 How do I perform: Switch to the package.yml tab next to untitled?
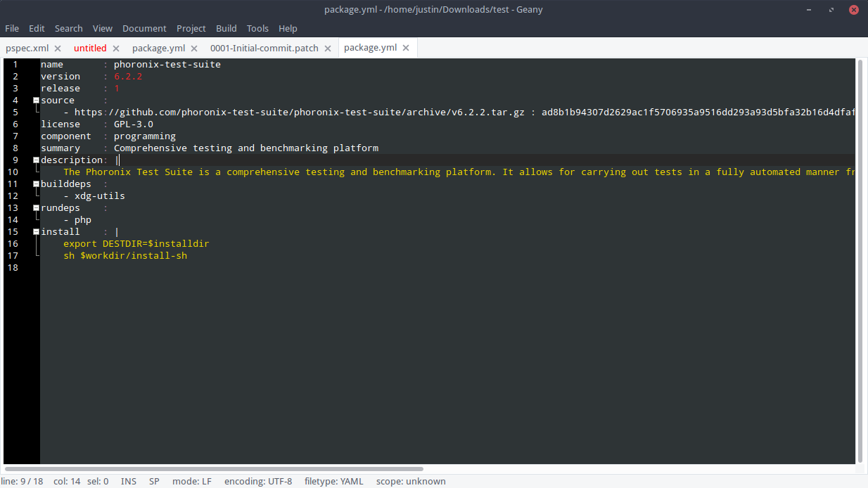pyautogui.click(x=158, y=49)
